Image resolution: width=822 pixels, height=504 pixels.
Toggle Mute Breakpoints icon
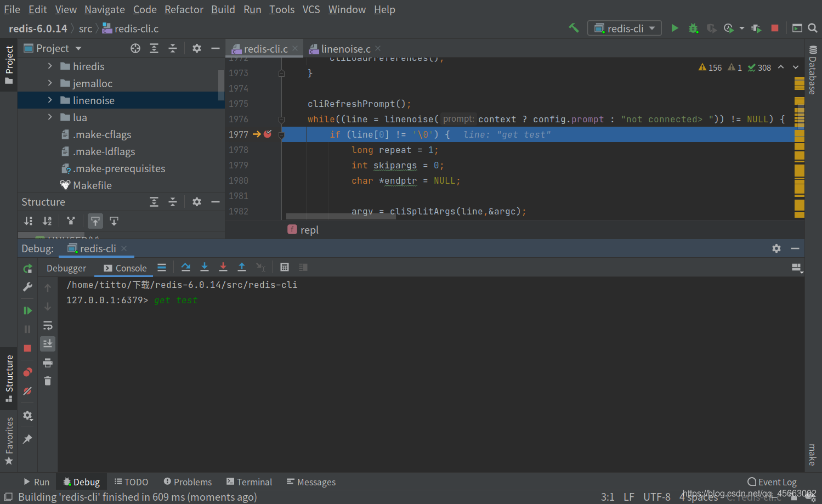click(27, 391)
